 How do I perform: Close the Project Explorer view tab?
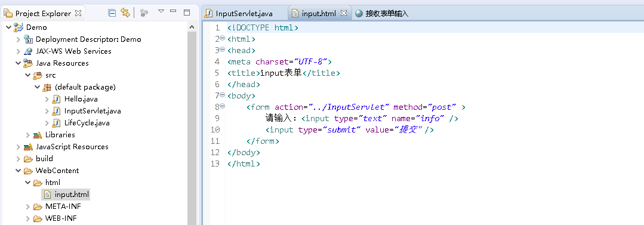click(x=78, y=13)
